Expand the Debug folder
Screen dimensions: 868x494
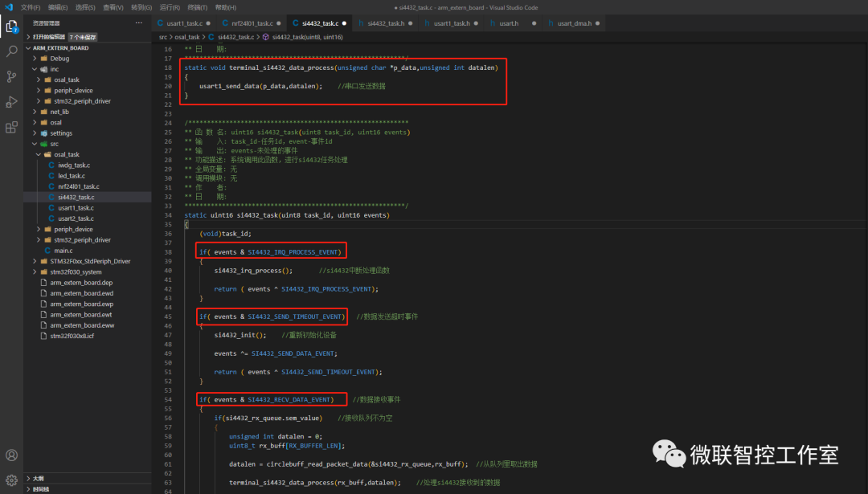(x=59, y=59)
